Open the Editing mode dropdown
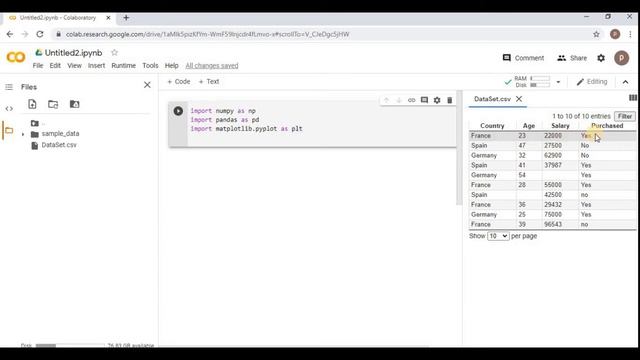This screenshot has width=640, height=360. [x=592, y=82]
